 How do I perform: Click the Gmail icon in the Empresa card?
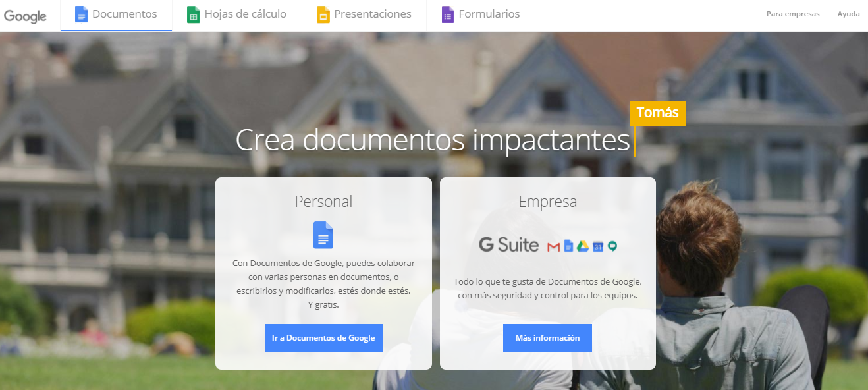tap(553, 247)
